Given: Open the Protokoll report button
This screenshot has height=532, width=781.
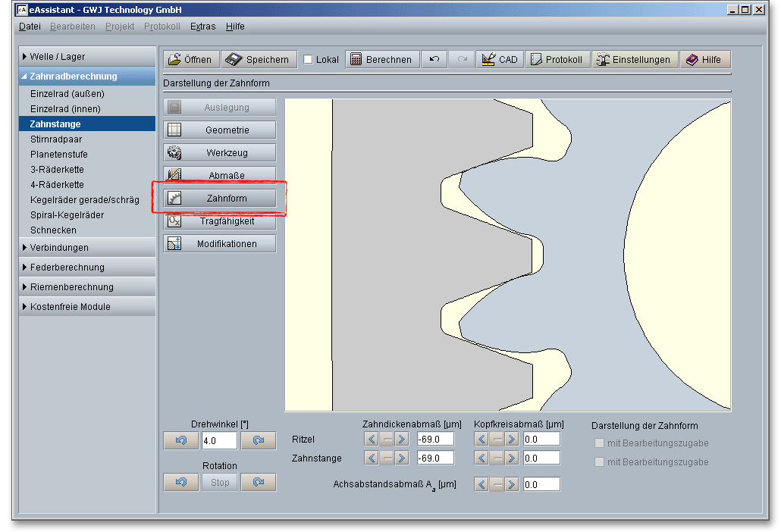Looking at the screenshot, I should coord(557,60).
